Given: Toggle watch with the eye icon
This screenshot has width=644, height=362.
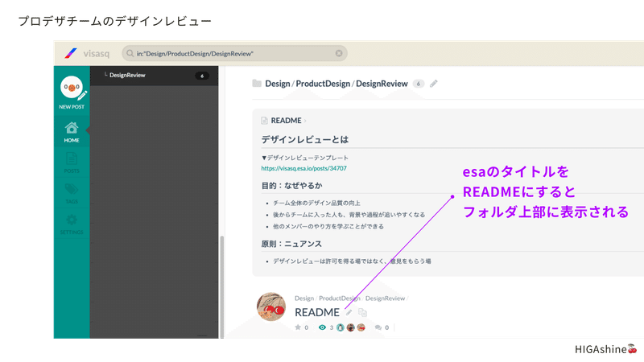Looking at the screenshot, I should click(323, 327).
